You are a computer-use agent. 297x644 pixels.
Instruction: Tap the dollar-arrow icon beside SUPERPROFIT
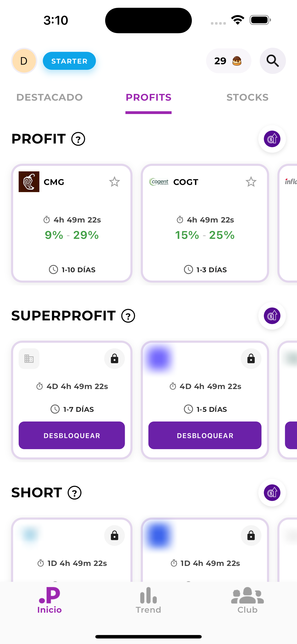[x=272, y=316]
